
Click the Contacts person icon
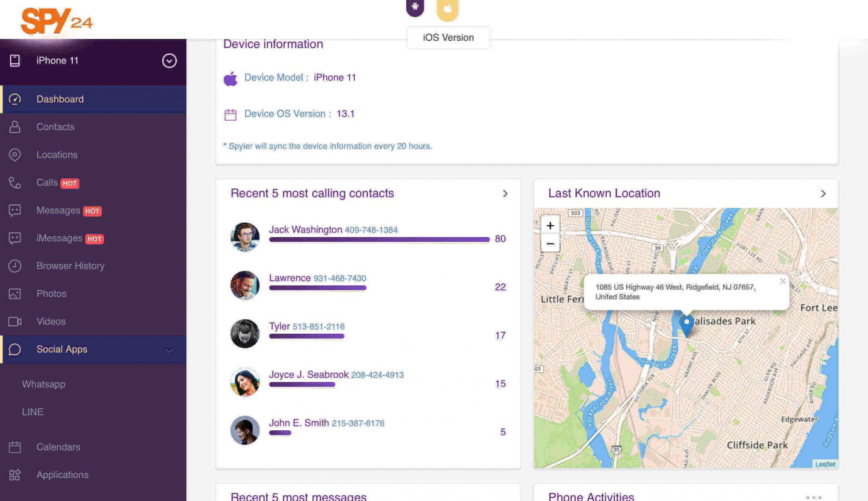click(x=15, y=127)
